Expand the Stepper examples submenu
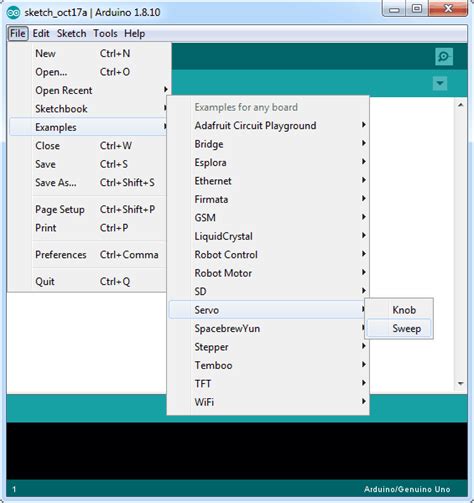This screenshot has width=474, height=503. pyautogui.click(x=268, y=347)
